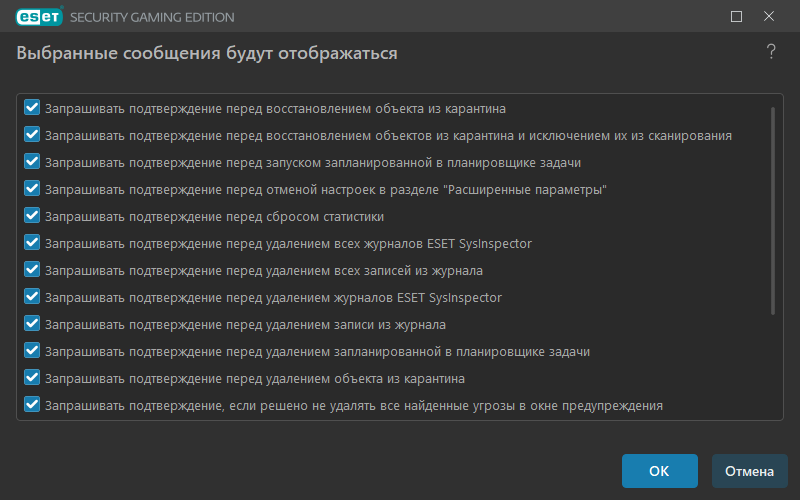The height and width of the screenshot is (500, 800).
Task: Toggle checkbox for deleting all ESET SysInspector logs
Action: 32,243
